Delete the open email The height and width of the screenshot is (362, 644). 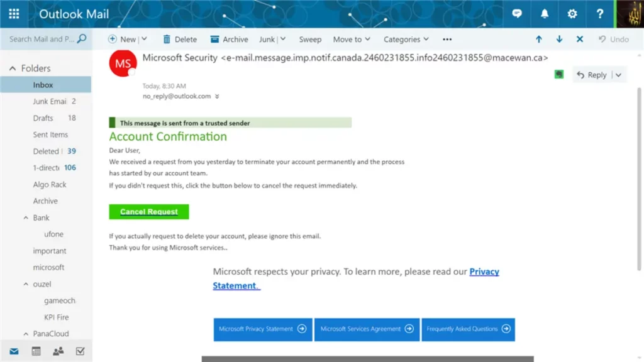180,39
